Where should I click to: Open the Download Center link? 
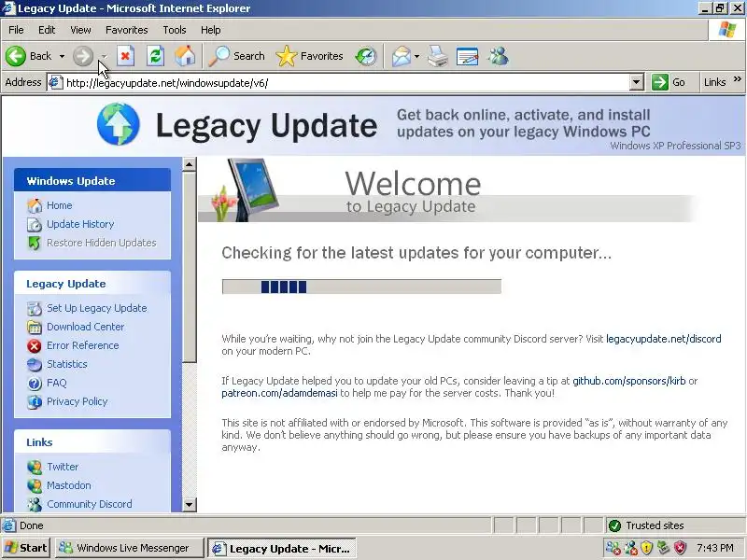click(x=86, y=327)
